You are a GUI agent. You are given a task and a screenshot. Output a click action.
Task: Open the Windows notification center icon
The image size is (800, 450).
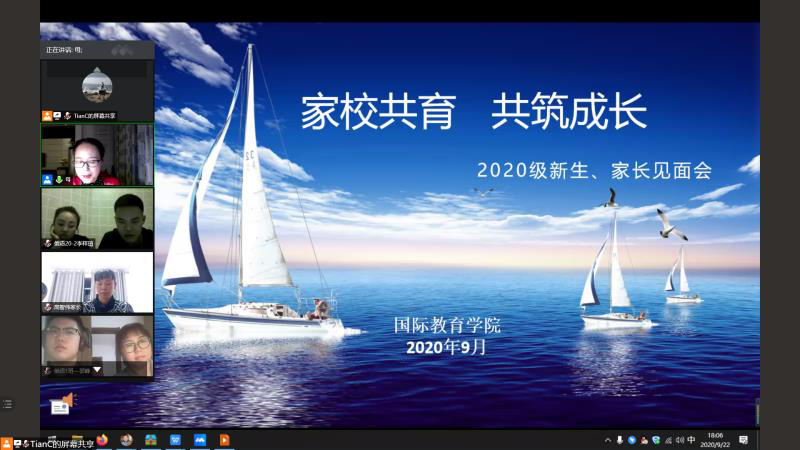[743, 439]
